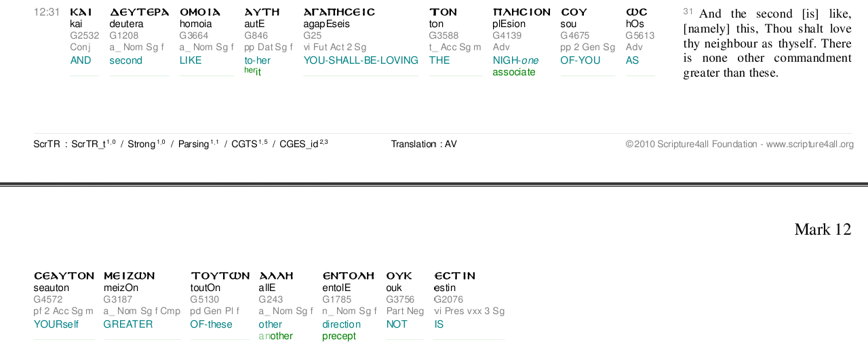Click the verse 31 English translation text
Screen dimensions: 868x346
click(x=767, y=43)
